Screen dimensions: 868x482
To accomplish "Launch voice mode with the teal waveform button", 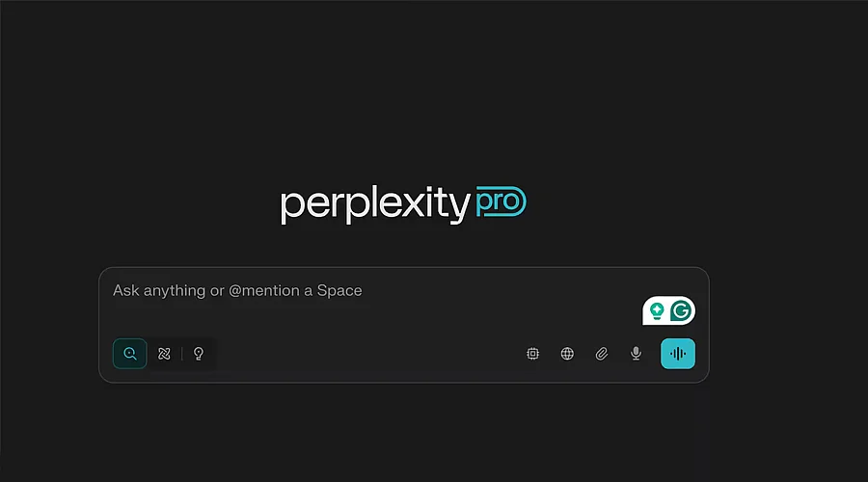I will tap(678, 354).
